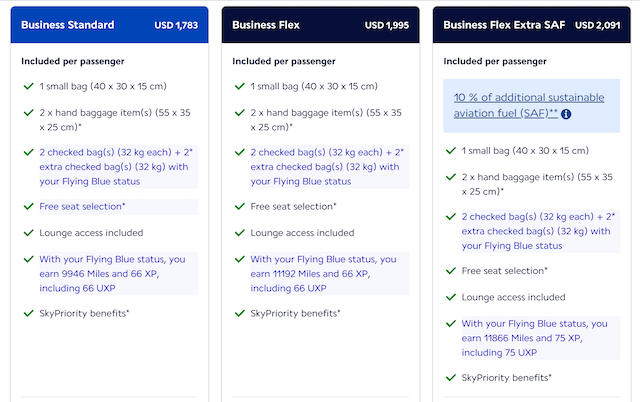Click Lounge access checkmark in Business Standard
Viewport: 640px width, 402px height.
pyautogui.click(x=28, y=232)
